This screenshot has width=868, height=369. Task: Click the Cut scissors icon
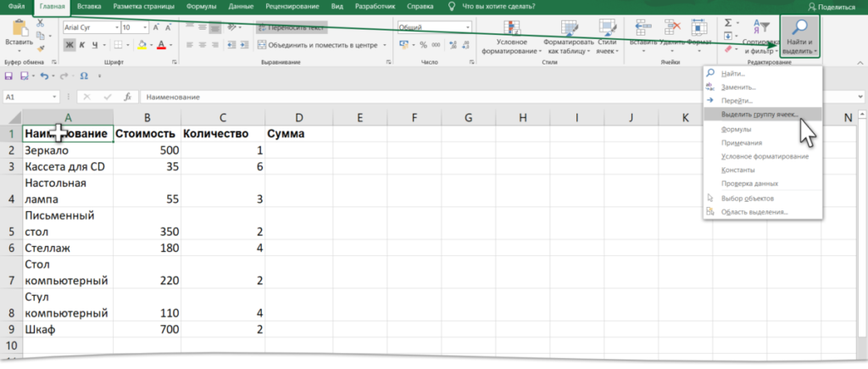point(40,23)
